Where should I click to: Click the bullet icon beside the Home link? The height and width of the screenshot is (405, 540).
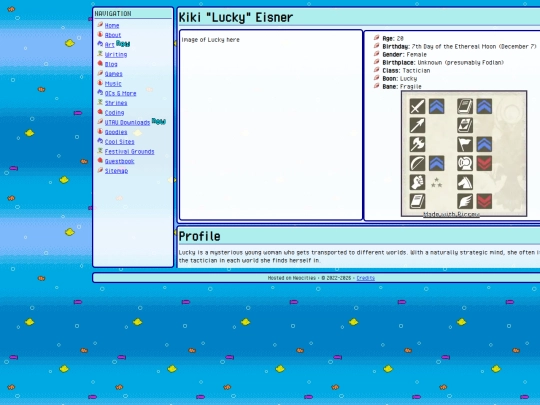tap(100, 24)
